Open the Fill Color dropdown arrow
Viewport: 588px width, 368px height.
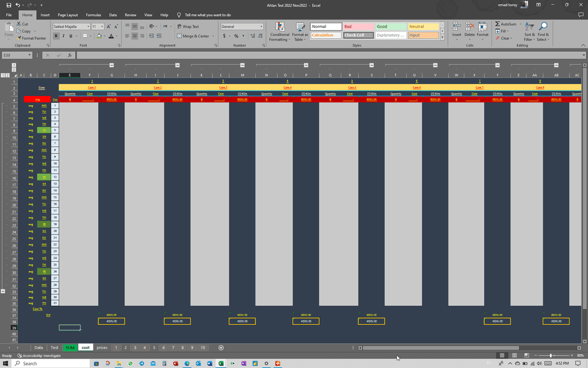105,36
